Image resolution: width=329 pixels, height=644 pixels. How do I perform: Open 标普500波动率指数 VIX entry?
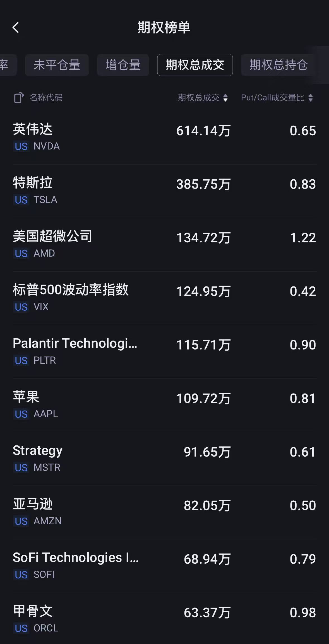pos(164,298)
